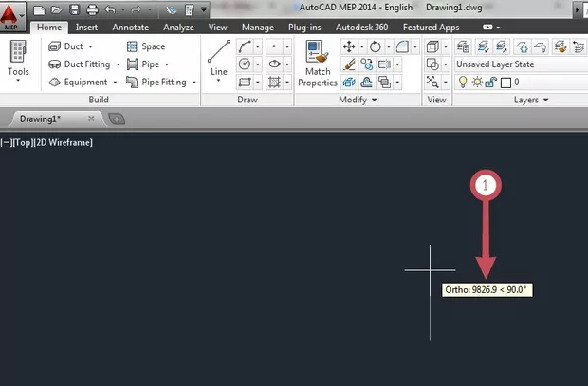This screenshot has height=386, width=588.
Task: Click the Undo arrow icon
Action: point(111,9)
